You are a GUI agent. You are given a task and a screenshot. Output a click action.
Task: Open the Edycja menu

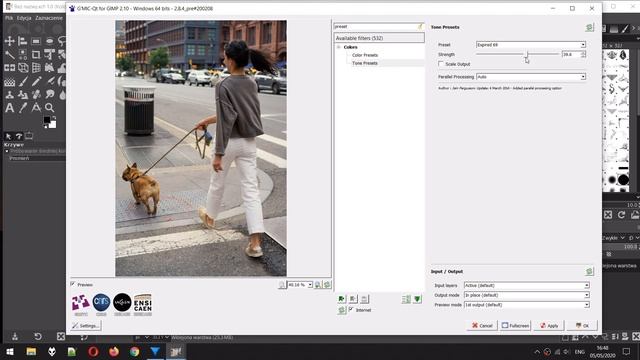tap(24, 18)
